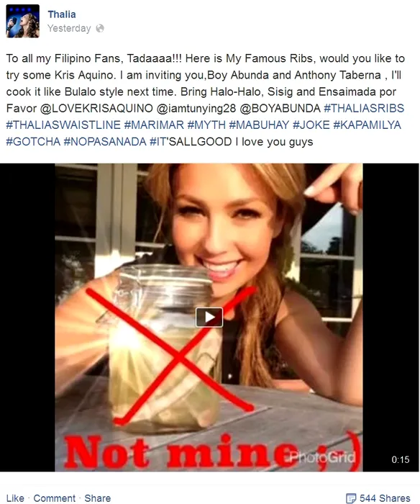The width and height of the screenshot is (420, 504).
Task: Open Thalia's profile picture
Action: tap(22, 21)
